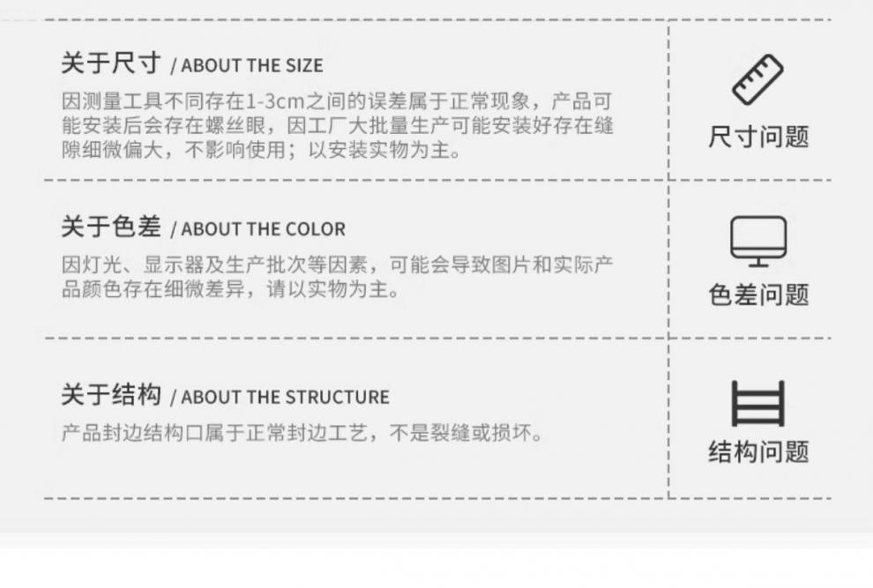
Task: Select the 结构问题 label
Action: click(758, 452)
